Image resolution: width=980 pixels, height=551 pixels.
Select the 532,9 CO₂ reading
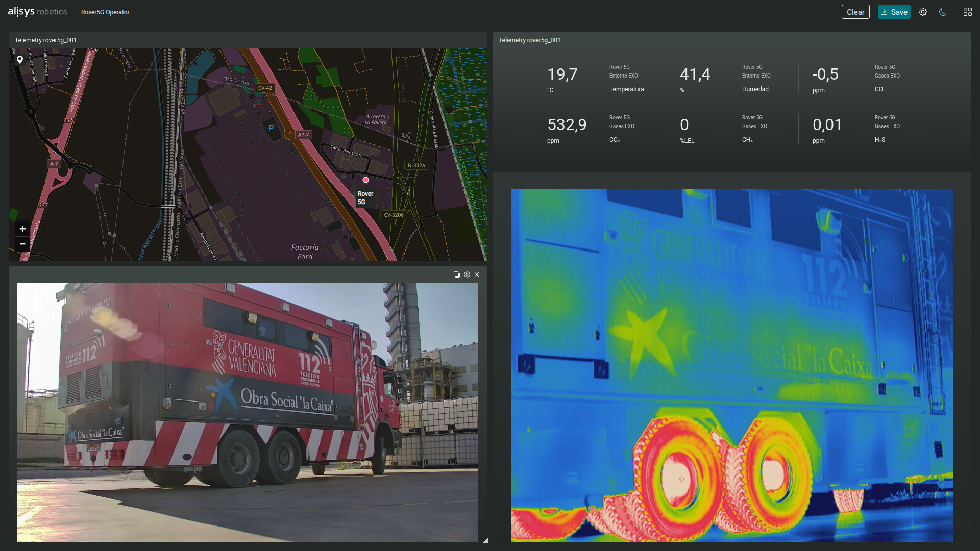(x=567, y=125)
